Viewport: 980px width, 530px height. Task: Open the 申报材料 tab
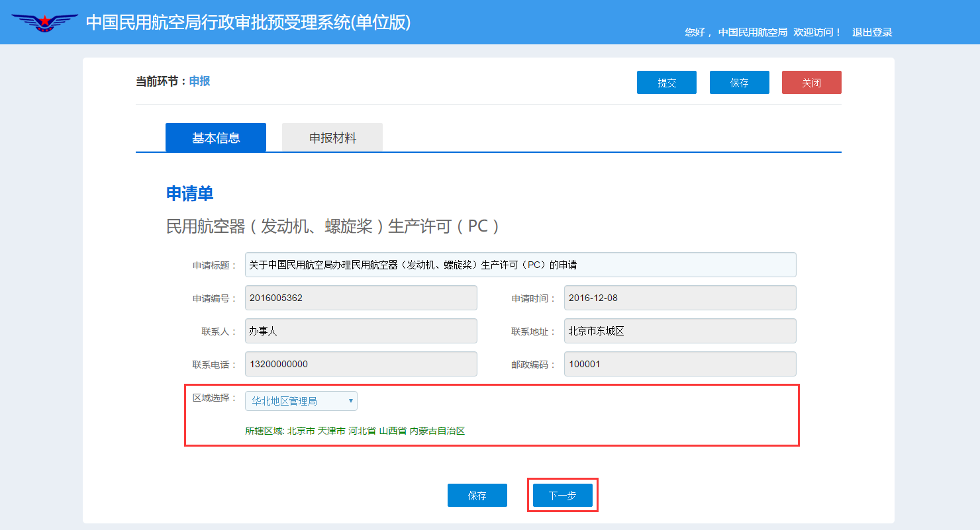point(332,138)
